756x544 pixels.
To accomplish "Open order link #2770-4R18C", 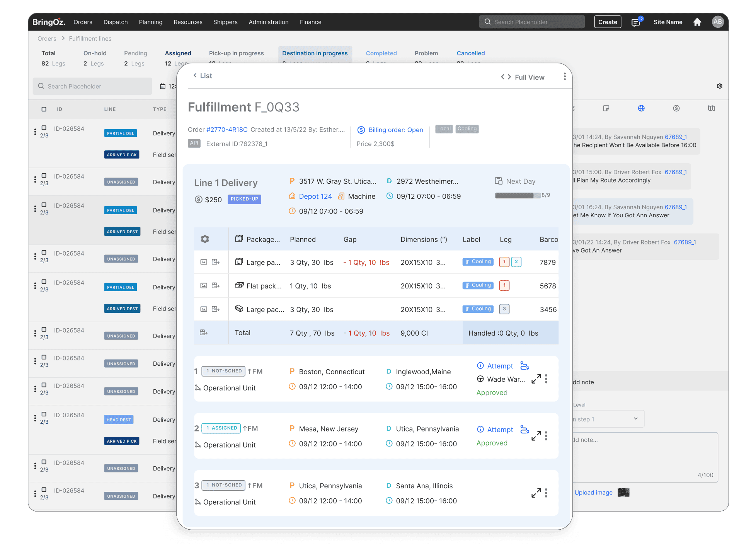I will (227, 130).
